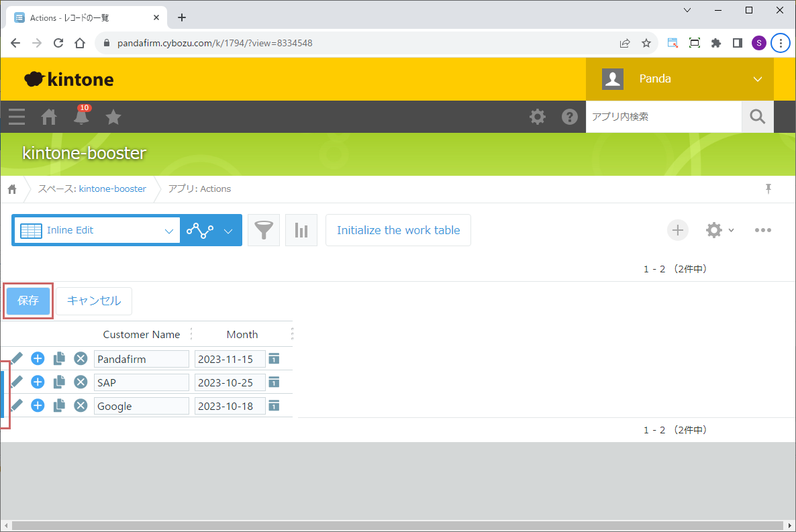Open app settings gear dropdown

(719, 230)
